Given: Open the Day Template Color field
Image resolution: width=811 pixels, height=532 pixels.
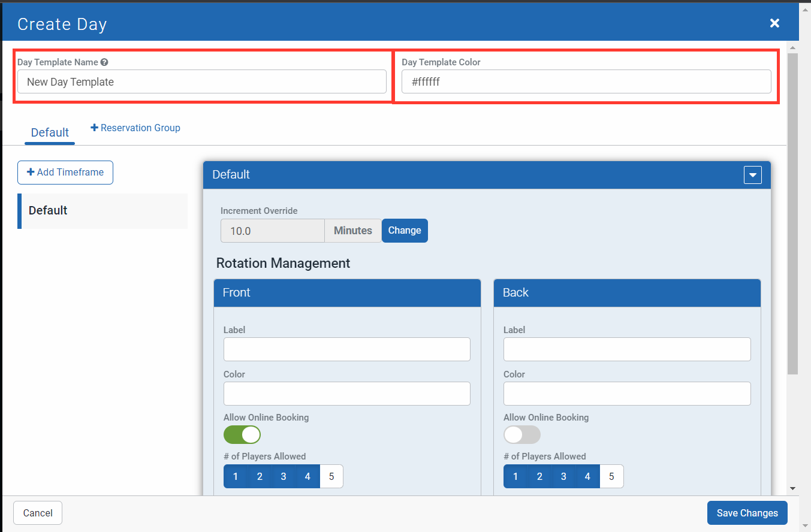Looking at the screenshot, I should click(x=586, y=81).
